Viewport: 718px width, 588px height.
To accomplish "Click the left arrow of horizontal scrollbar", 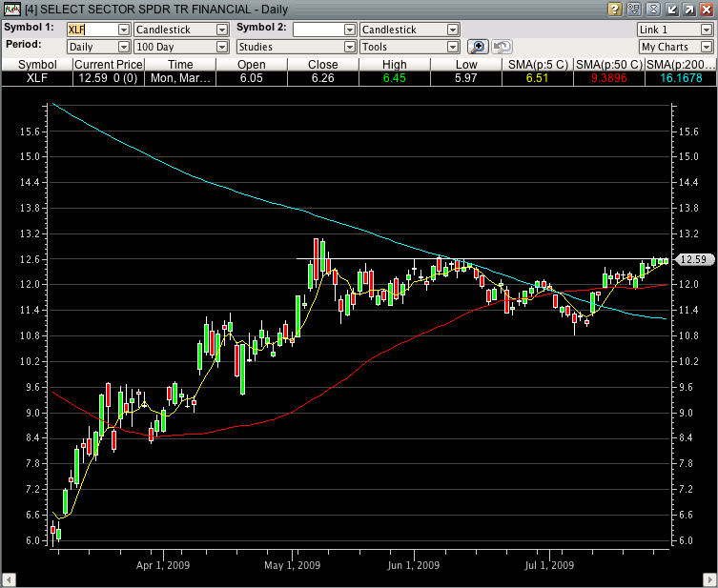I will 10,579.
